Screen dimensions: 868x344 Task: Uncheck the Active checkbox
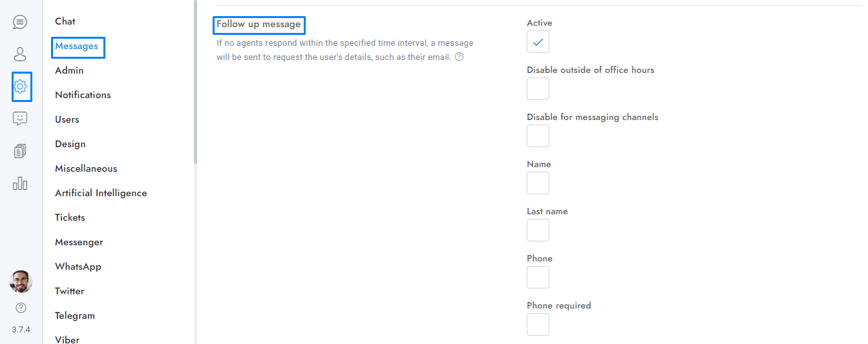coord(538,42)
